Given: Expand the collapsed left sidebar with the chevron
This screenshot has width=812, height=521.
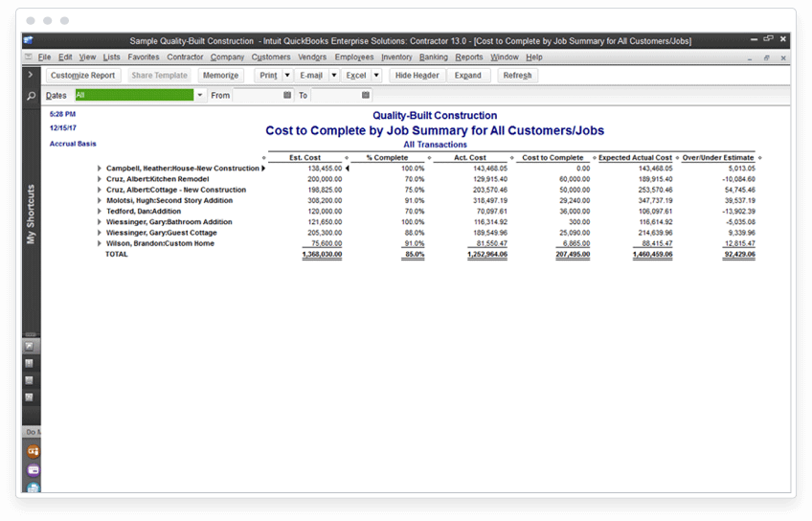Looking at the screenshot, I should point(31,75).
